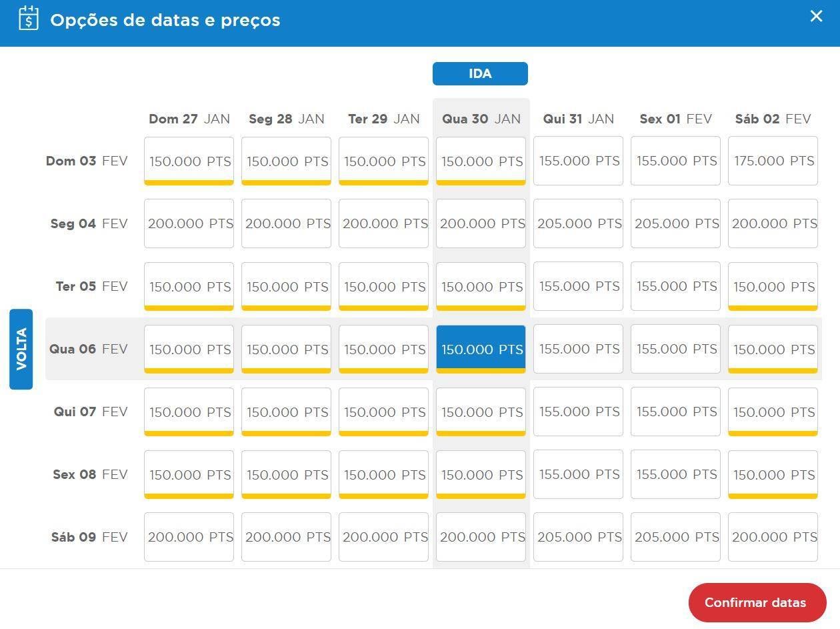This screenshot has width=840, height=629.
Task: Pick Ter 29 JAN with Qui 07 FEV return
Action: point(383,412)
